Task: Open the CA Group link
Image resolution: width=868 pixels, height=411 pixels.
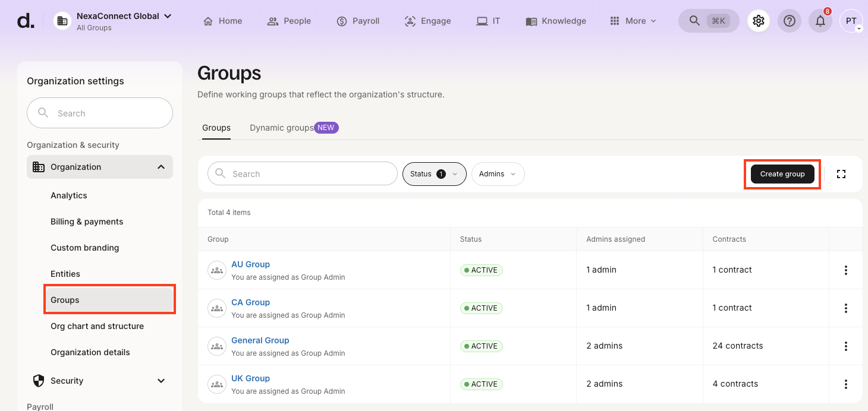Action: point(250,302)
